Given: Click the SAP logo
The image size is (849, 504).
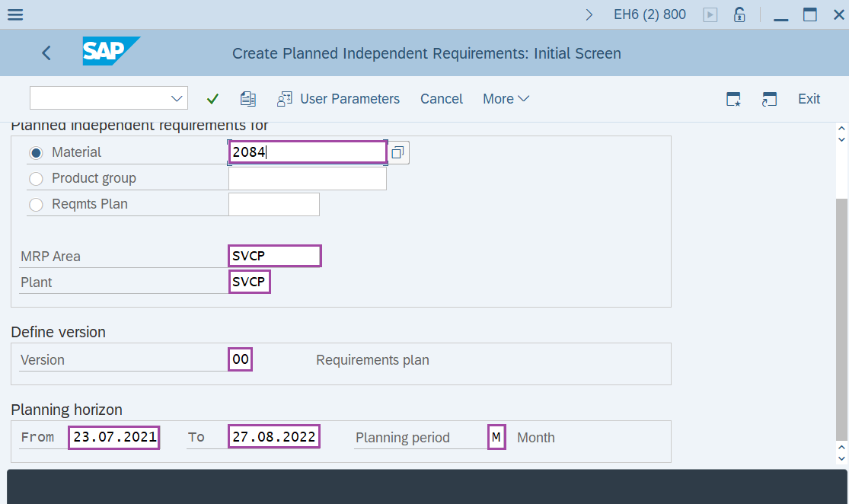Looking at the screenshot, I should [x=111, y=52].
